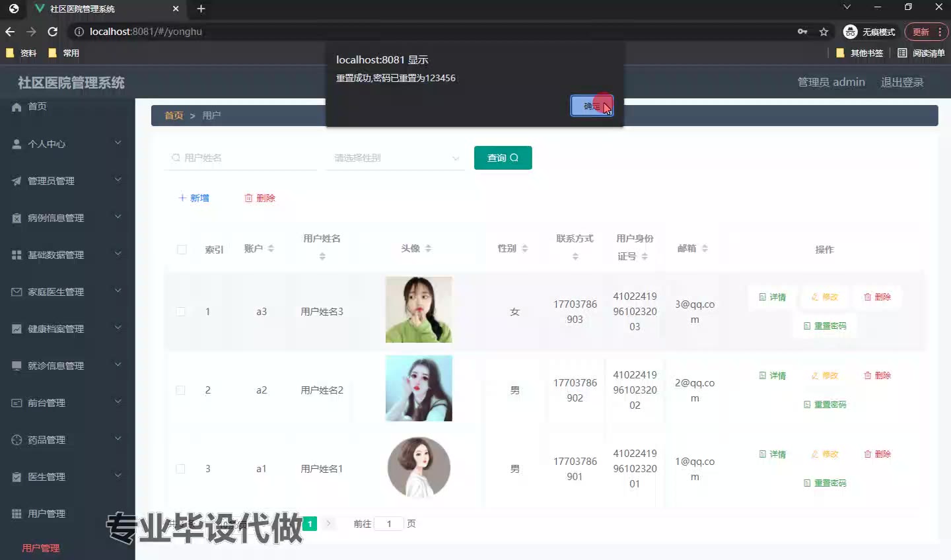Open the round avatar of 用户姓名1
This screenshot has height=560, width=951.
[x=419, y=467]
